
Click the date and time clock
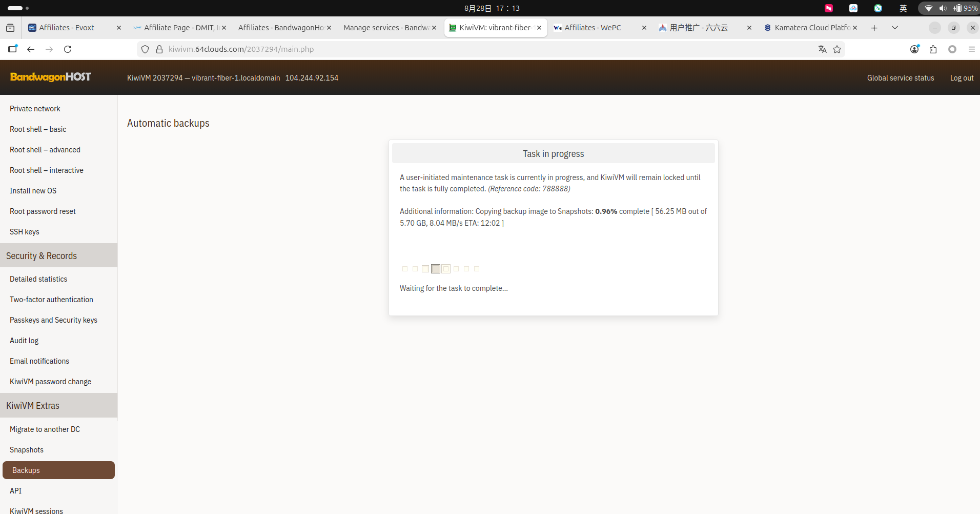point(492,8)
